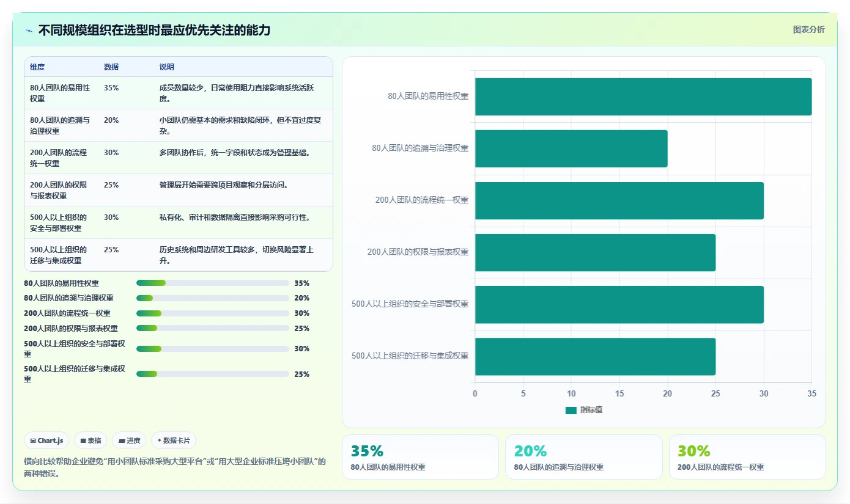Click the table cell 200人团队的流程统一权重
This screenshot has height=504, width=850.
[61, 158]
